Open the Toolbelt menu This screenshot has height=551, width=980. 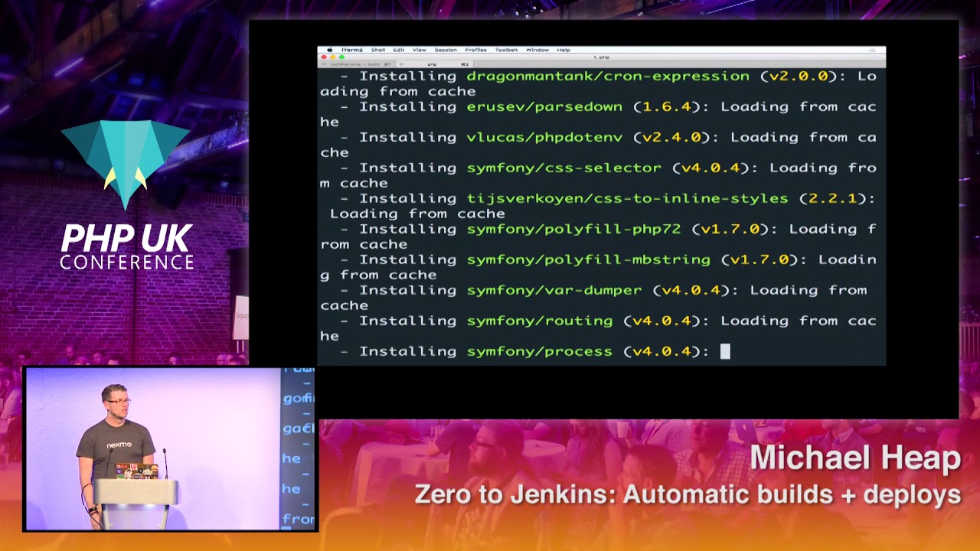pos(506,50)
